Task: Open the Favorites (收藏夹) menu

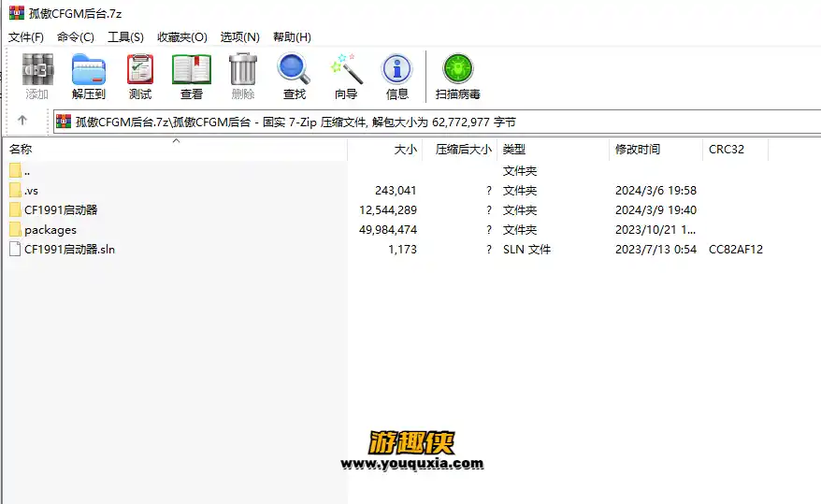Action: coord(182,37)
